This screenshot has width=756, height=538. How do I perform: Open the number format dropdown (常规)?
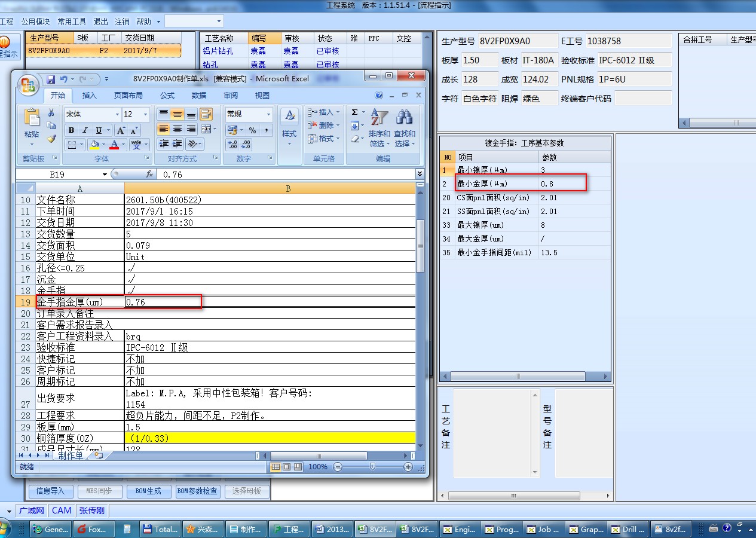pyautogui.click(x=268, y=114)
